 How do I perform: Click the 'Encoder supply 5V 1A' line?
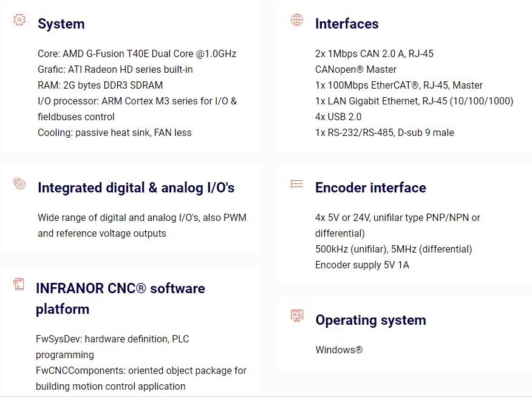362,265
